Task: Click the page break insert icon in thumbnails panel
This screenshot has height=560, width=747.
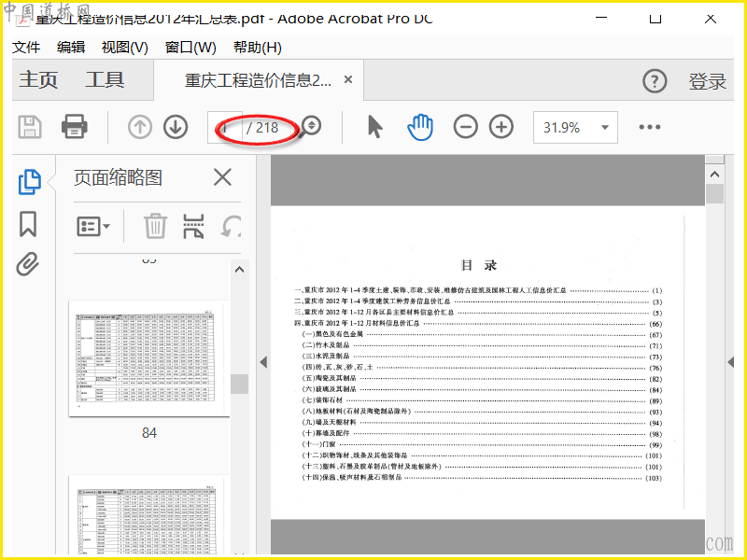Action: (193, 226)
